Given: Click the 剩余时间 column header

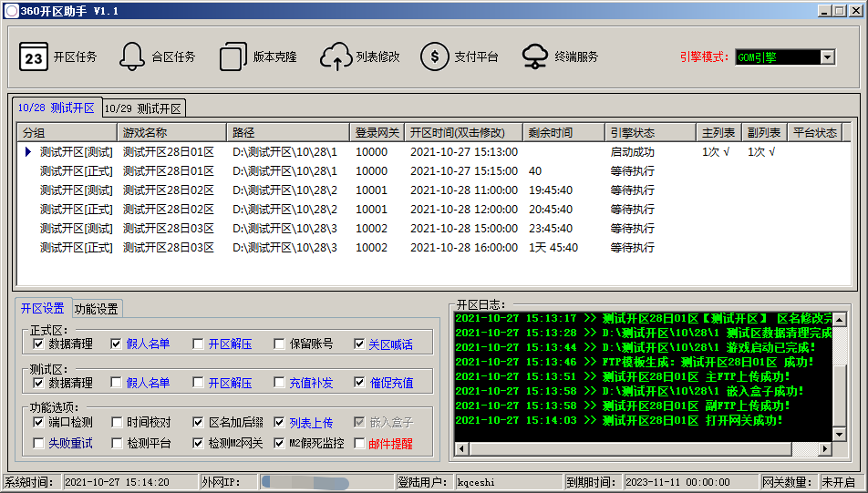Looking at the screenshot, I should [x=564, y=133].
